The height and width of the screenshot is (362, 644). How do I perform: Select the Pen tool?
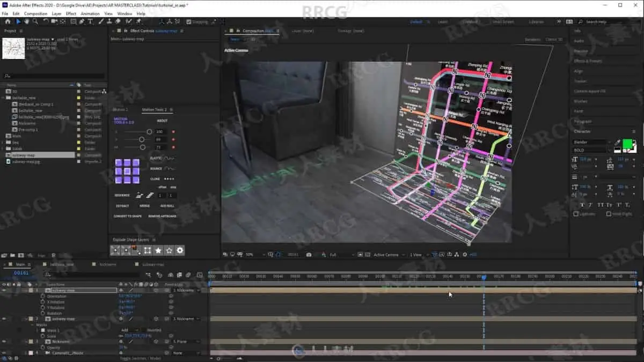[x=82, y=21]
